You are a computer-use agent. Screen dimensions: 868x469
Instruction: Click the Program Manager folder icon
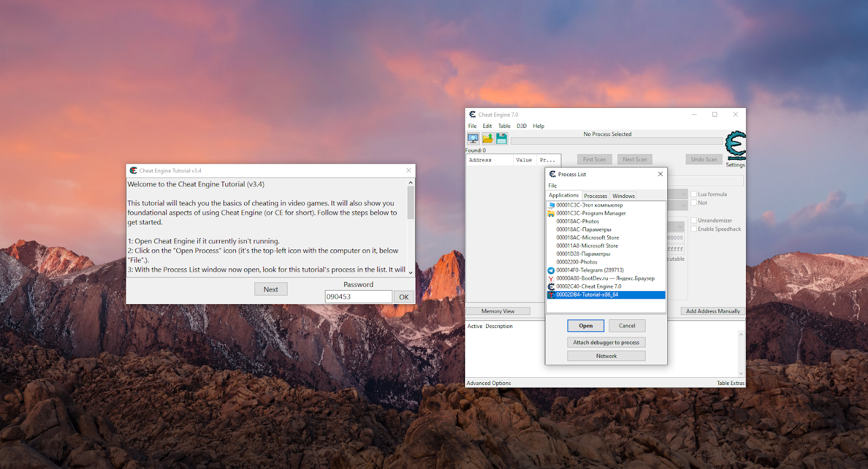[x=551, y=213]
